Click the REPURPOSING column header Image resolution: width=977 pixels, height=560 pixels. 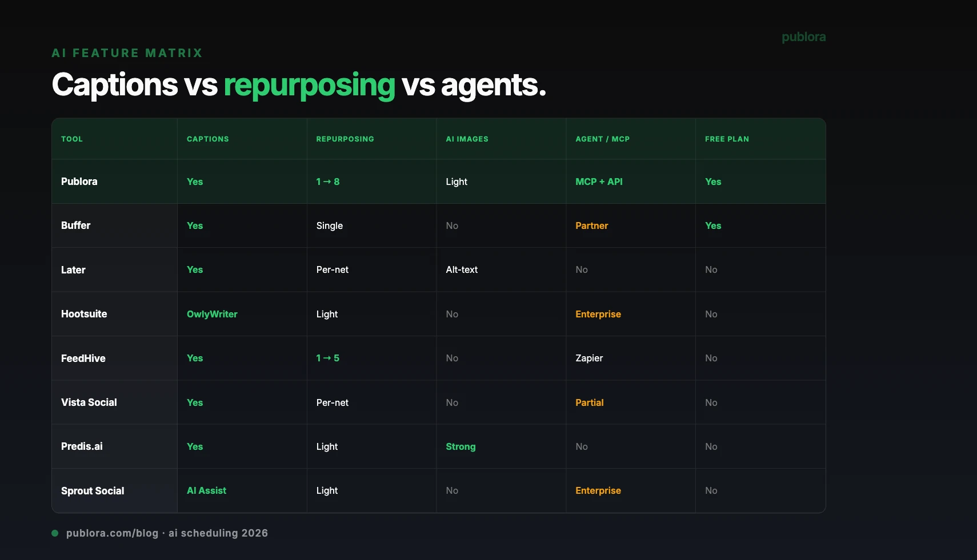[345, 139]
